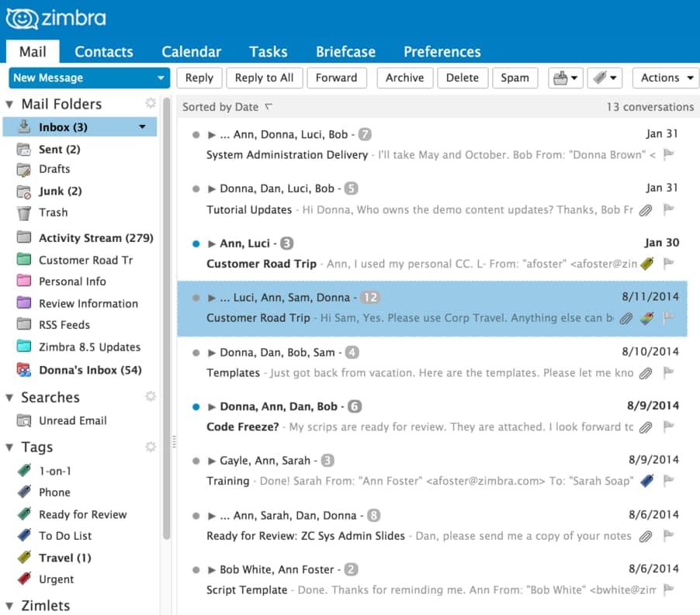
Task: Click the Forward button
Action: coord(336,78)
